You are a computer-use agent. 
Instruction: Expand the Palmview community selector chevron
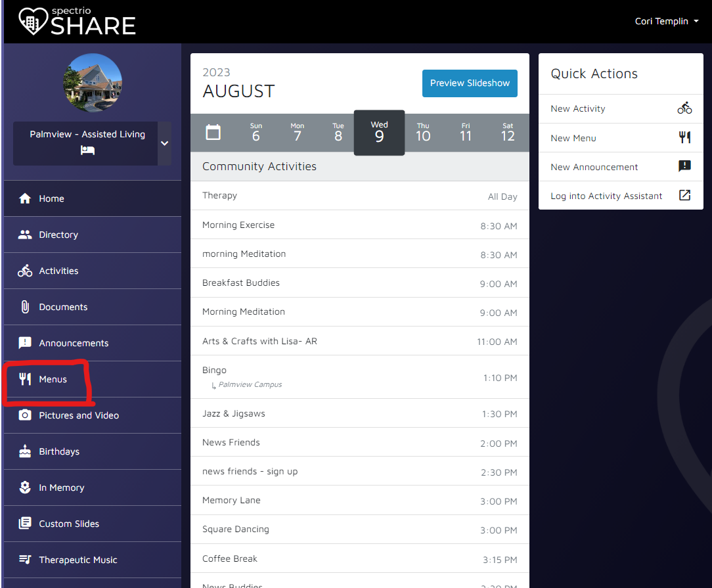pyautogui.click(x=164, y=143)
